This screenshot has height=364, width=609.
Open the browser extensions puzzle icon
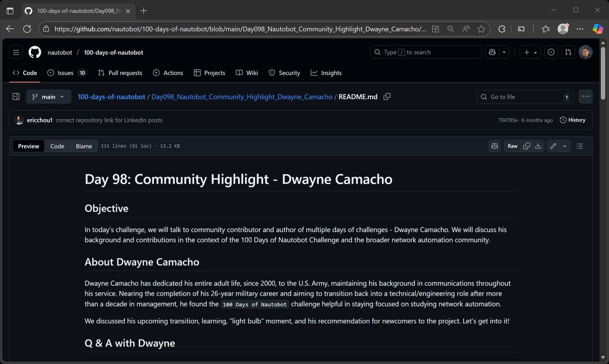502,29
